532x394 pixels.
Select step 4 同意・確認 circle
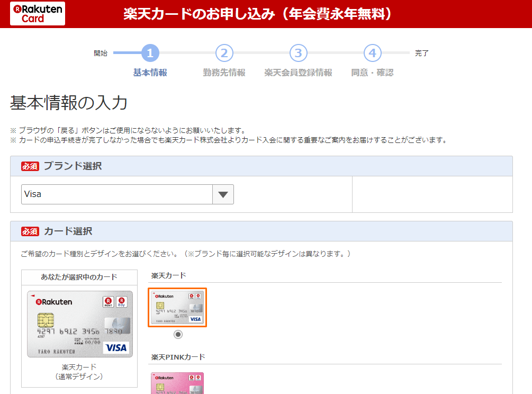373,53
